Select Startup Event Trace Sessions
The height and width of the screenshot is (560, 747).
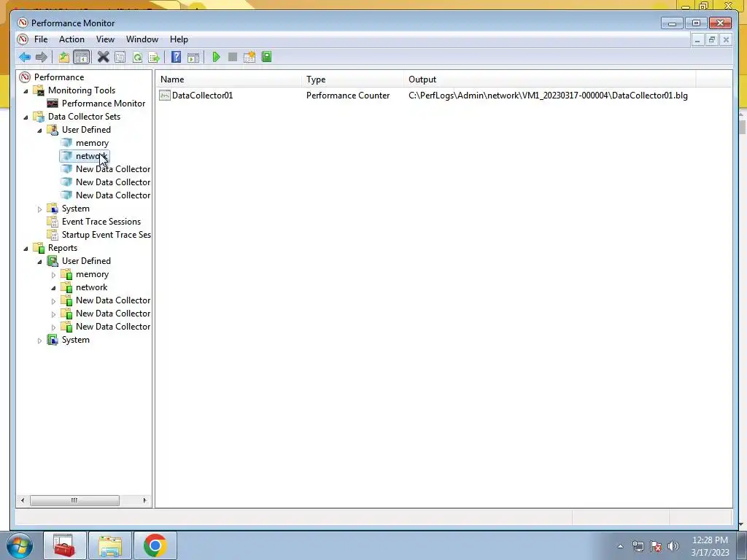pyautogui.click(x=107, y=235)
